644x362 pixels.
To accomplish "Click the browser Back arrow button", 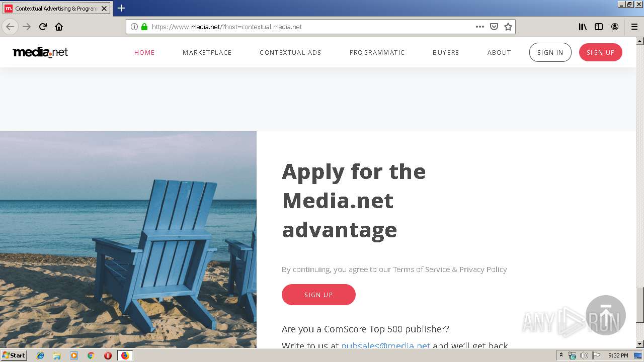I will [x=10, y=27].
